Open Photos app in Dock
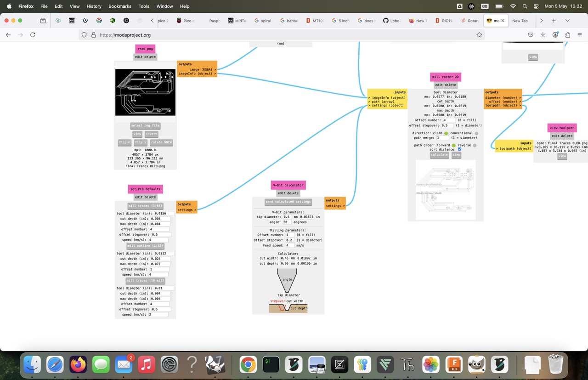588x380 pixels. pyautogui.click(x=431, y=365)
